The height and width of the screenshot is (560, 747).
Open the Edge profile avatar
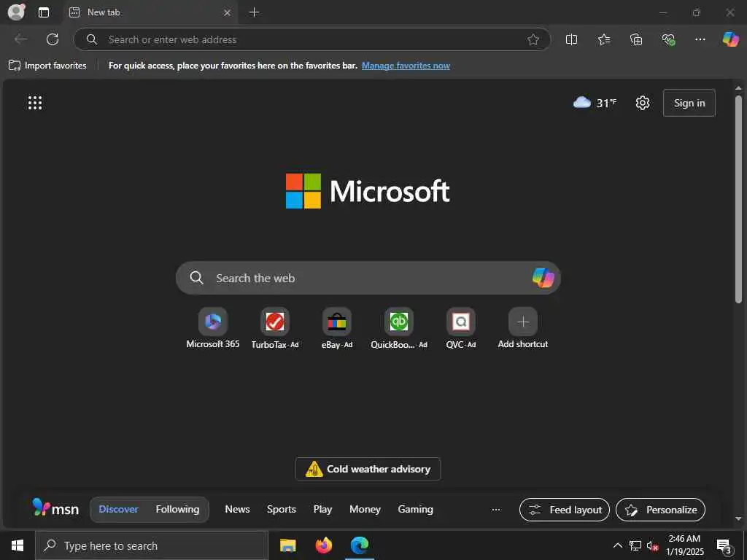pyautogui.click(x=16, y=12)
